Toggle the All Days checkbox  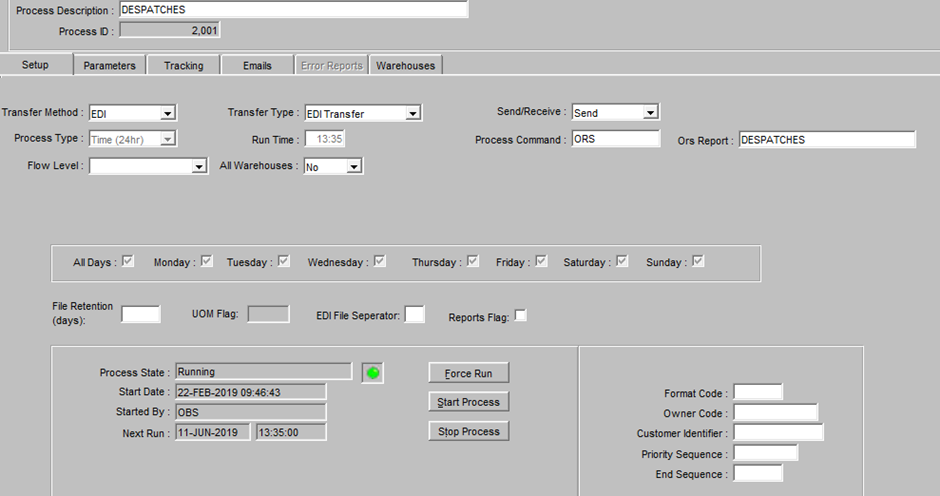[128, 261]
